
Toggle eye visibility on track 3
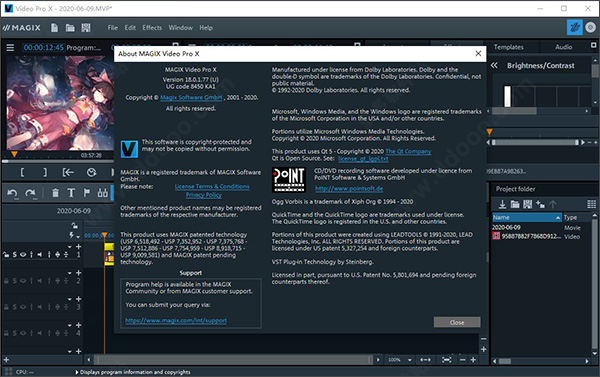23,307
